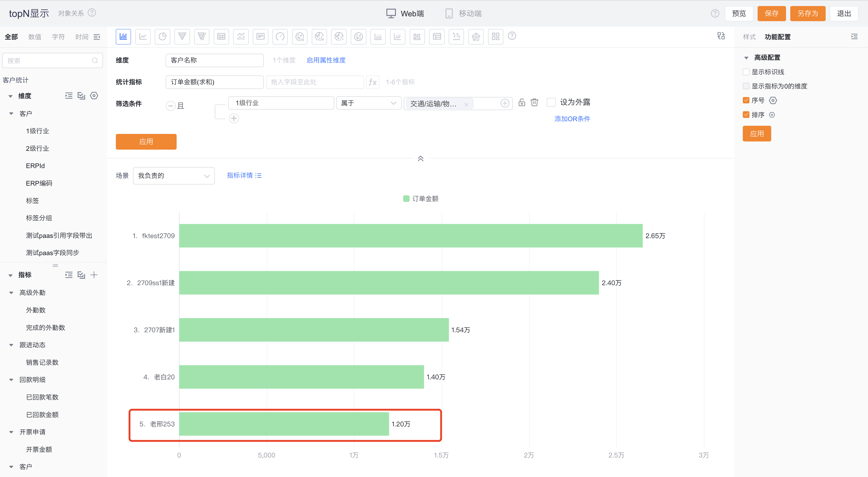Screen dimensions: 868x477
Task: Select the funnel chart icon
Action: (x=182, y=36)
